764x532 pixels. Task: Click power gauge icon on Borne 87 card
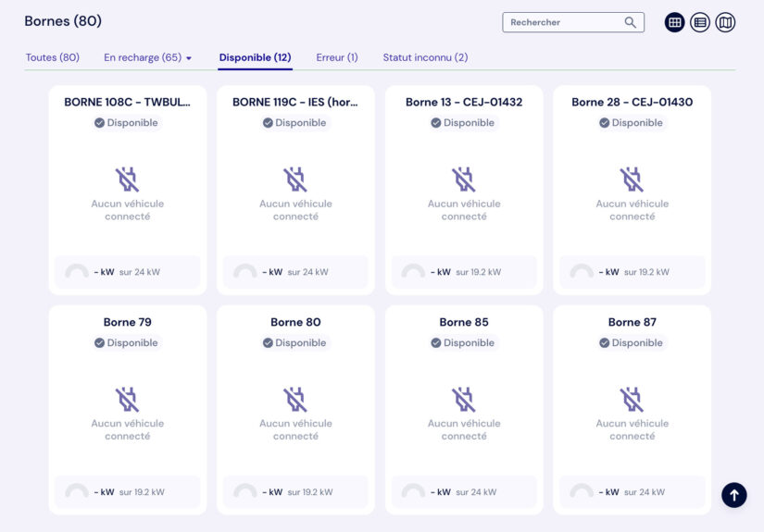click(582, 490)
